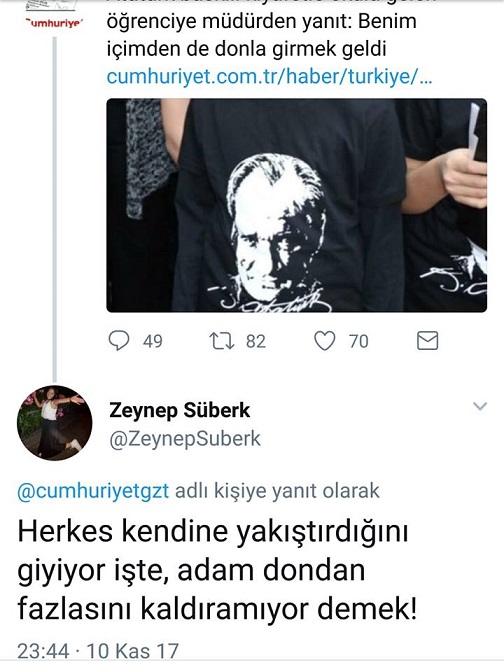Retweet using the arrows icon
Viewport: 504px width, 672px height.
pyautogui.click(x=222, y=341)
